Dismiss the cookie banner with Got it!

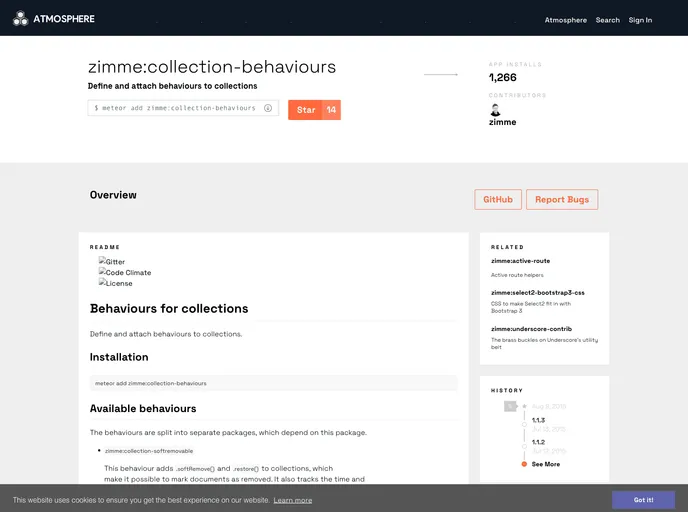[643, 500]
